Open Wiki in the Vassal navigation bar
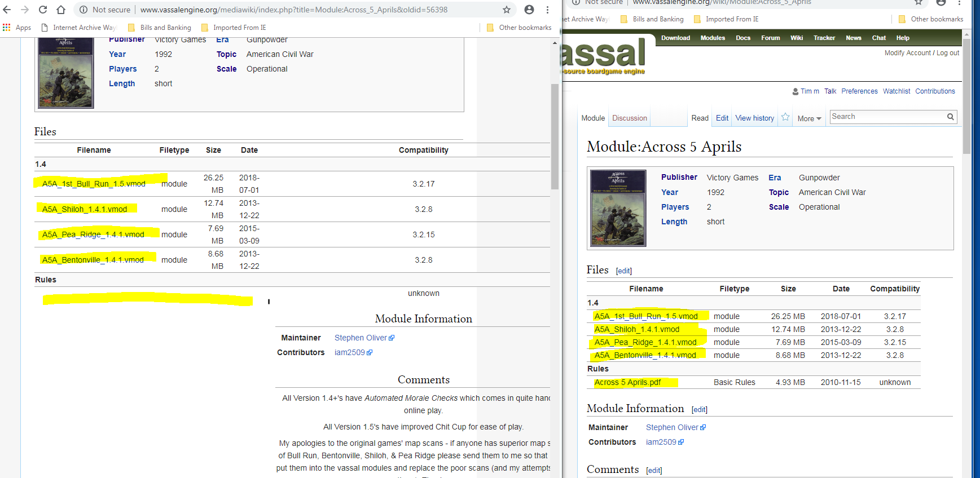This screenshot has width=980, height=478. click(797, 38)
